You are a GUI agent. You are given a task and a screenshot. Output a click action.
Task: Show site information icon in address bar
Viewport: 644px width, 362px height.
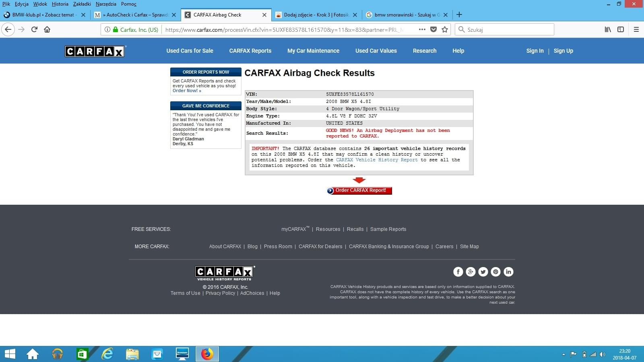[107, 29]
